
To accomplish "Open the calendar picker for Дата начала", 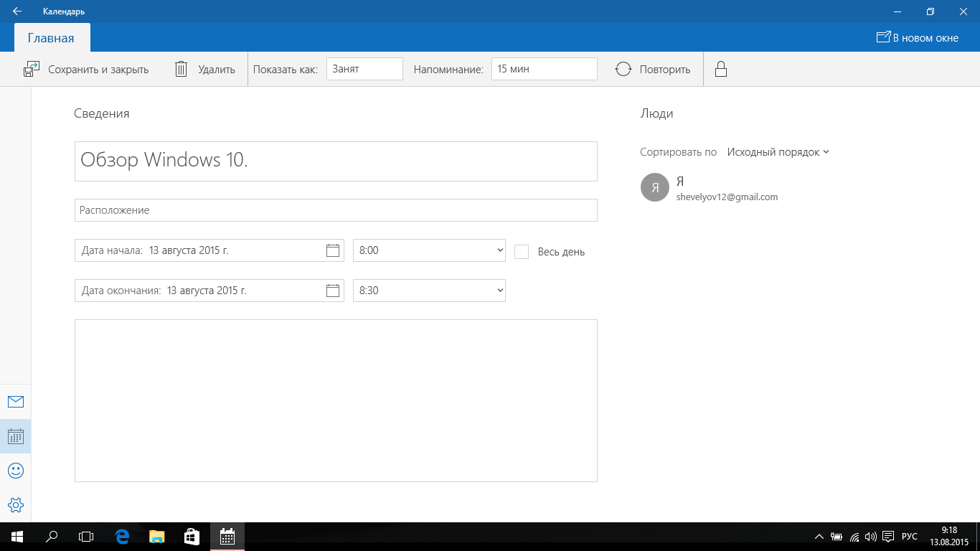I will click(x=332, y=250).
